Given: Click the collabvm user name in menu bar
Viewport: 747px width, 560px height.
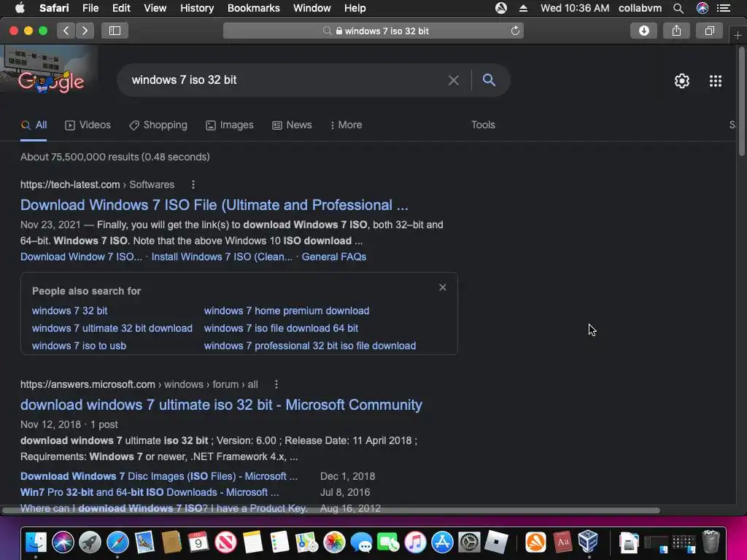Looking at the screenshot, I should tap(640, 8).
